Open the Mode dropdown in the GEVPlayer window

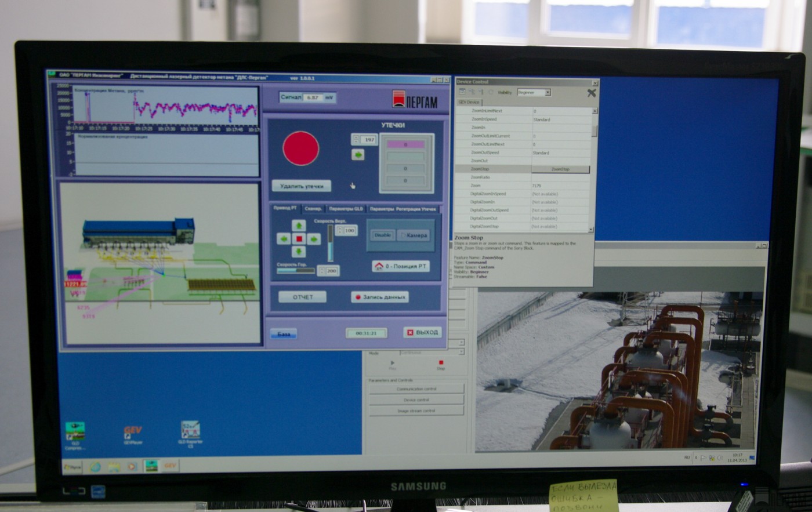[x=432, y=353]
